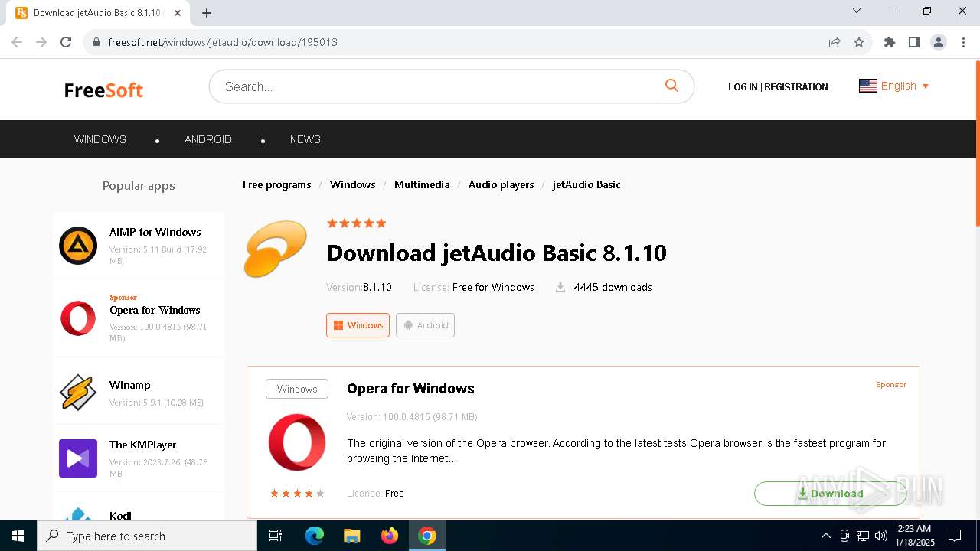Open a new browser tab

(x=207, y=13)
